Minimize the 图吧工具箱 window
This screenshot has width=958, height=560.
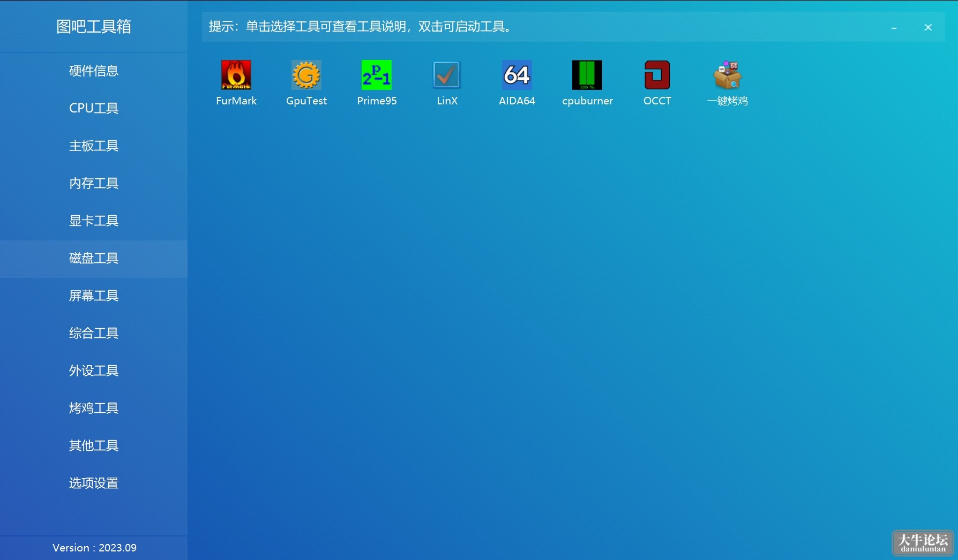[x=894, y=27]
